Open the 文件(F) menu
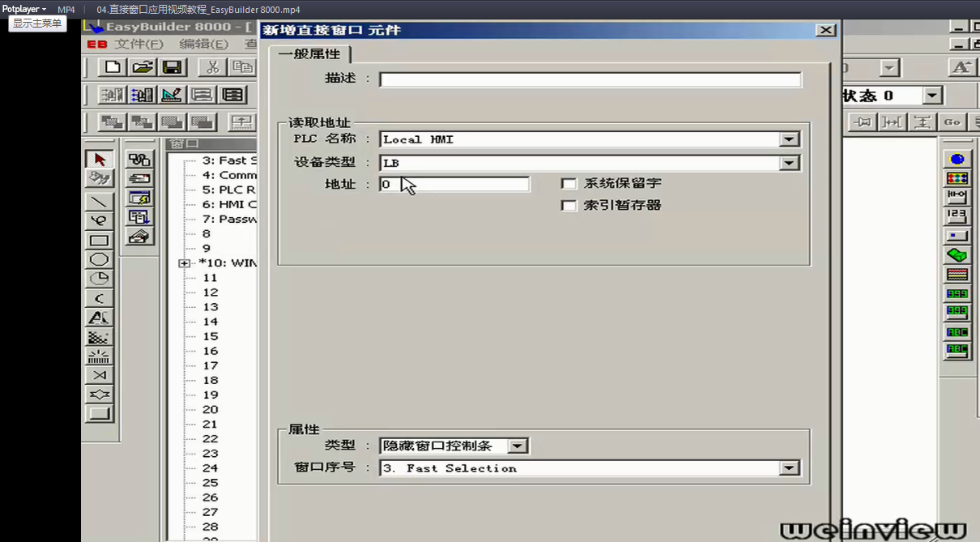The image size is (980, 542). (138, 45)
